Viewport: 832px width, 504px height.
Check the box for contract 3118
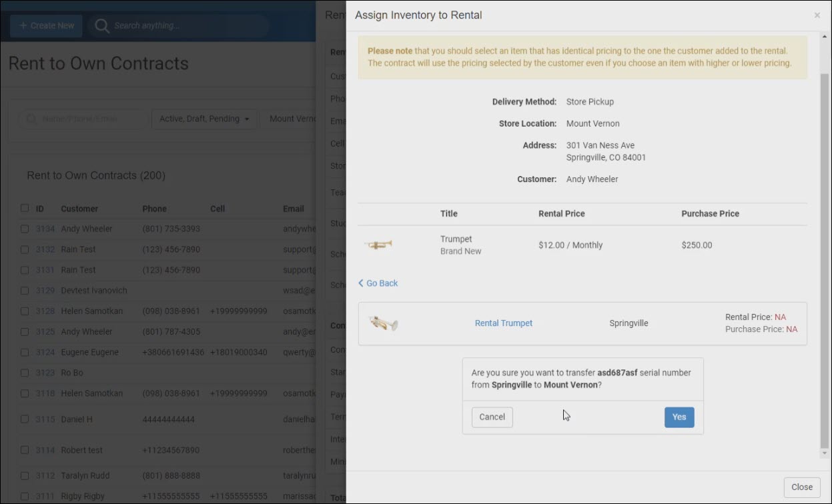25,393
